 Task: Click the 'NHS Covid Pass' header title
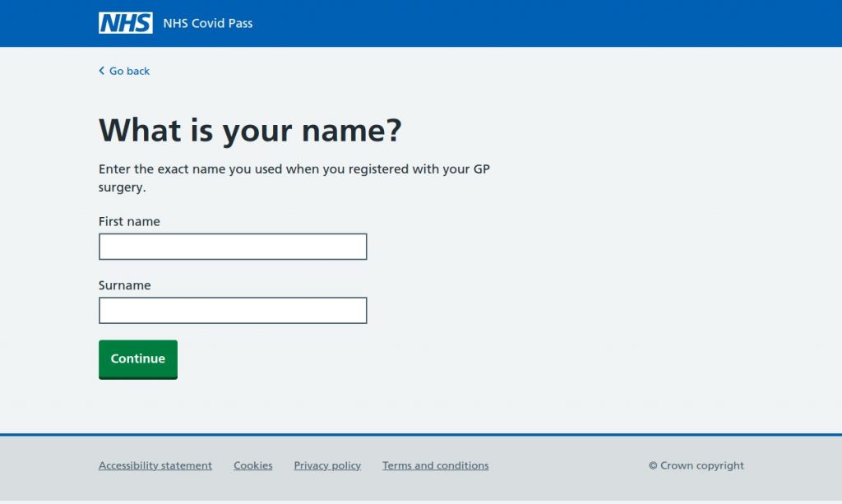coord(208,23)
